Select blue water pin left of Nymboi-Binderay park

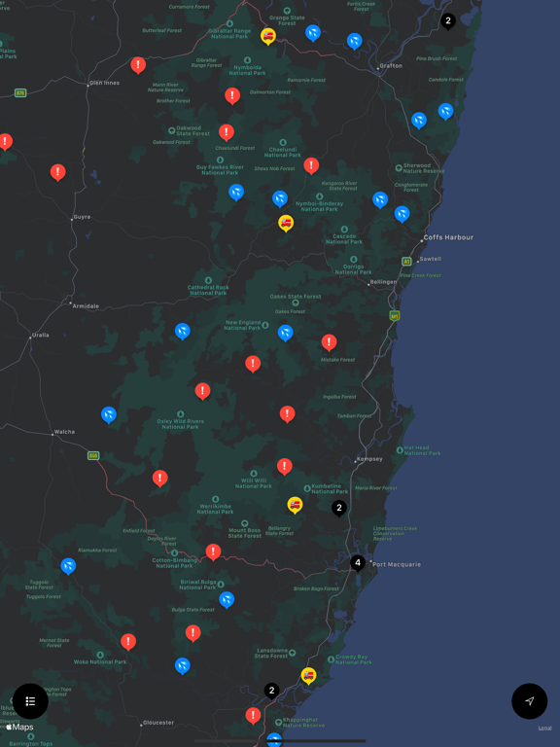coord(280,199)
